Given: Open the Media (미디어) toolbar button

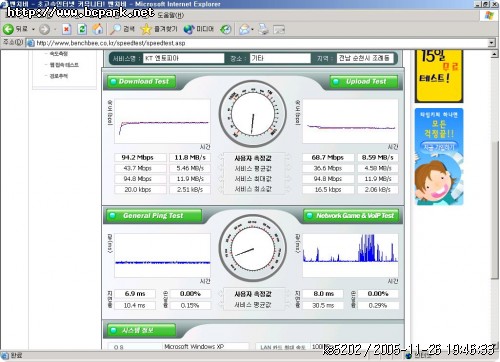Looking at the screenshot, I should [199, 29].
